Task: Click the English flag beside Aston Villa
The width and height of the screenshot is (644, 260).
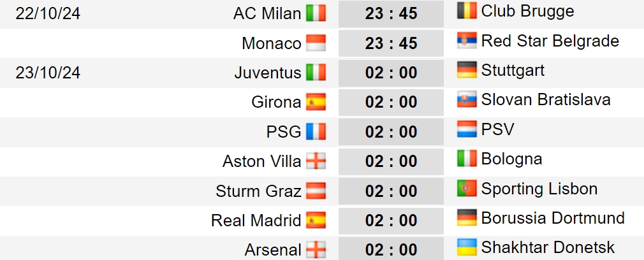Action: [316, 161]
